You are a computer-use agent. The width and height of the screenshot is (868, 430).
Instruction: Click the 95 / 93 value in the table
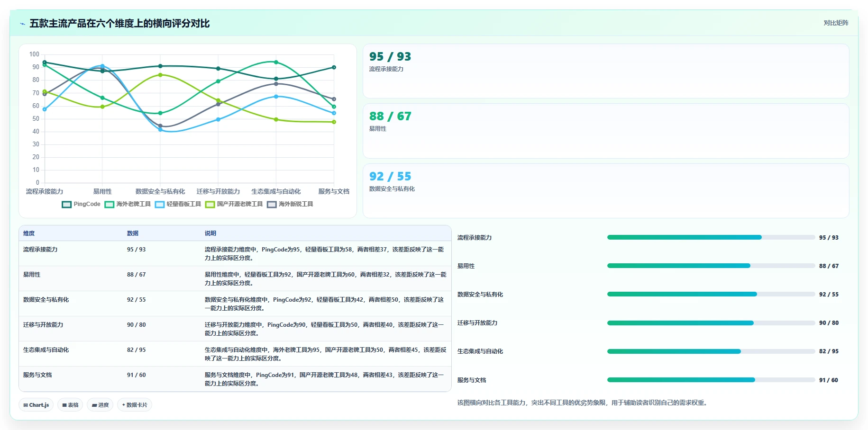coord(137,249)
